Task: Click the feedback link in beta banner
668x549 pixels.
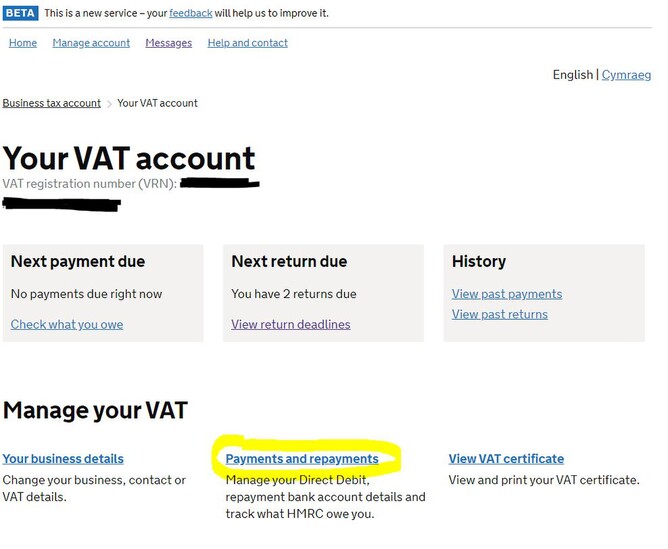Action: [x=189, y=13]
